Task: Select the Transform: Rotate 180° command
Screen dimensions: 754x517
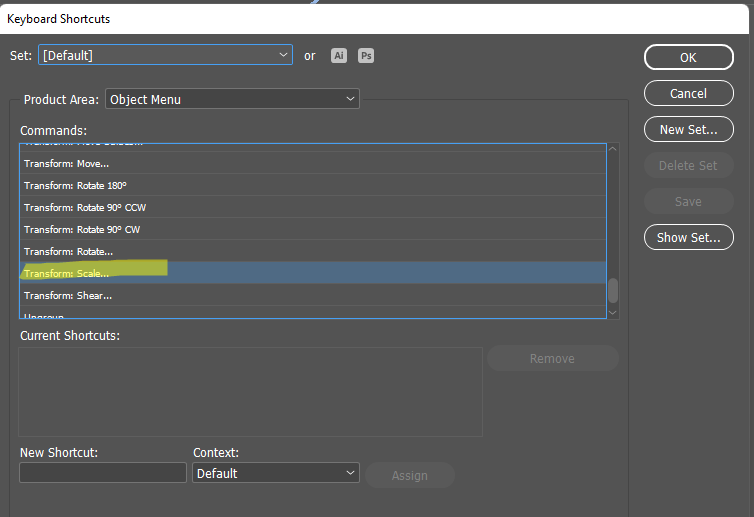Action: 313,185
